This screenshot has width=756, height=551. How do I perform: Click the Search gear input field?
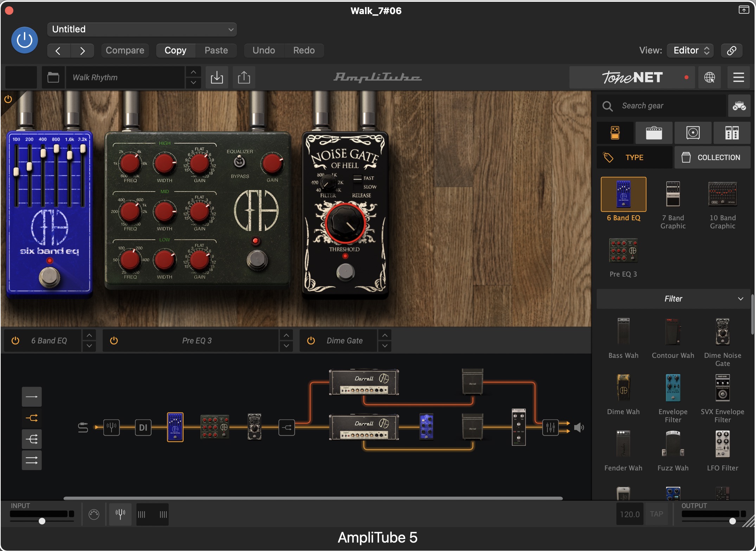(661, 106)
